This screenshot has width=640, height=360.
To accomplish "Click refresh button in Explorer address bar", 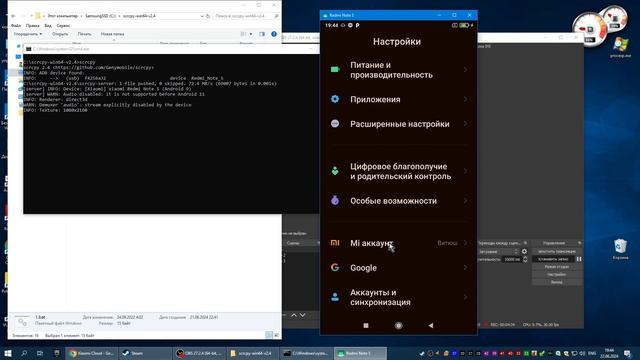I will tap(208, 16).
